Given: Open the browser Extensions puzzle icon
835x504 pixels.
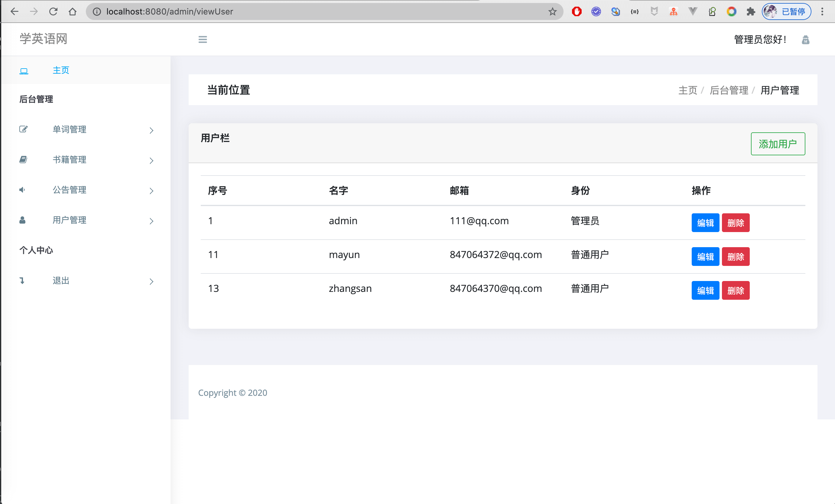Looking at the screenshot, I should pyautogui.click(x=751, y=11).
